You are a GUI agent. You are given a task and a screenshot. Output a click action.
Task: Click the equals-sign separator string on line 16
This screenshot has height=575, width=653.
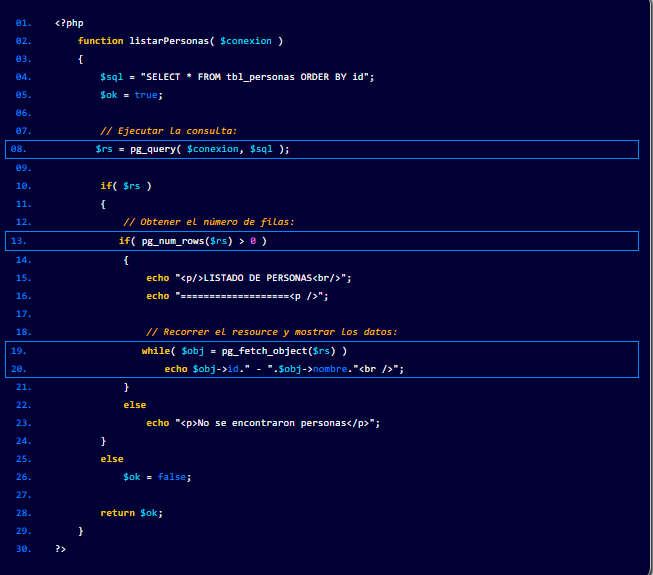(x=252, y=296)
